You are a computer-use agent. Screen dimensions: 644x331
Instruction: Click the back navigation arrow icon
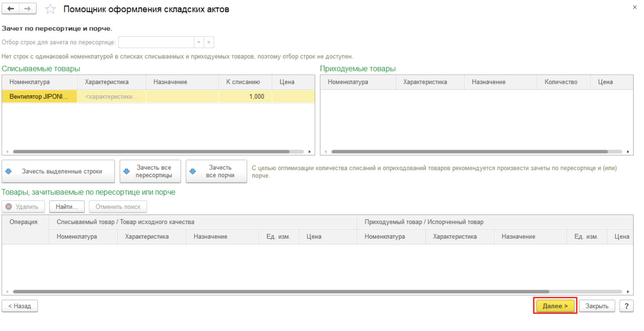[10, 9]
